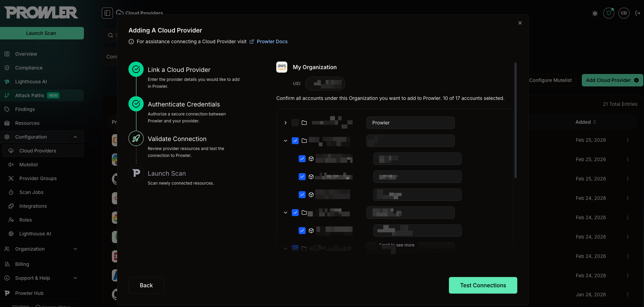Click the Back button

[146, 285]
